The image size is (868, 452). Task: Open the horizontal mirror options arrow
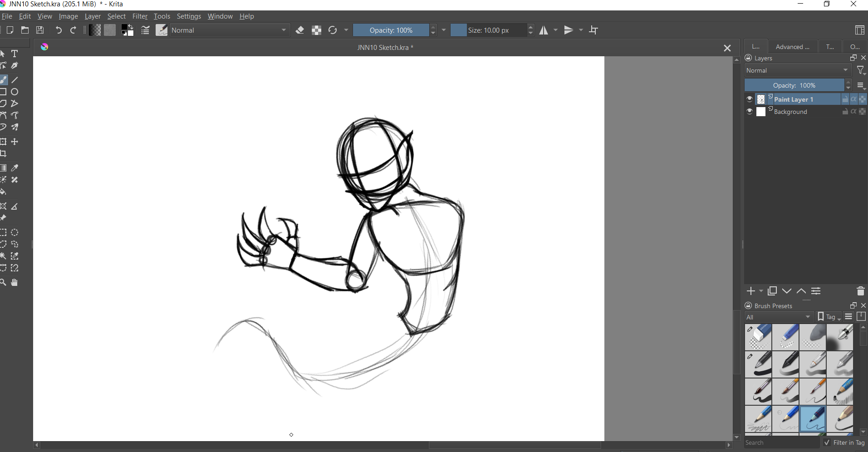tap(556, 30)
